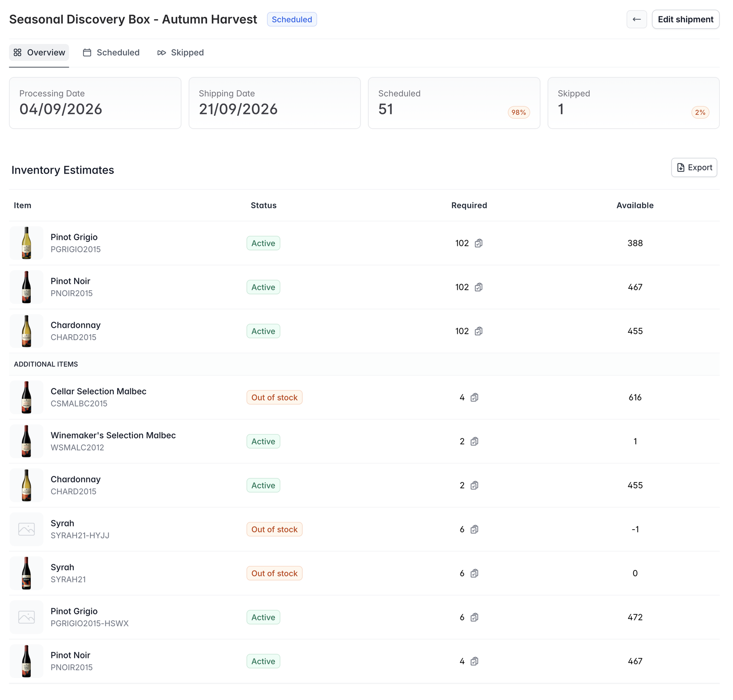
Task: Click the 2% skipped badge
Action: (x=700, y=113)
